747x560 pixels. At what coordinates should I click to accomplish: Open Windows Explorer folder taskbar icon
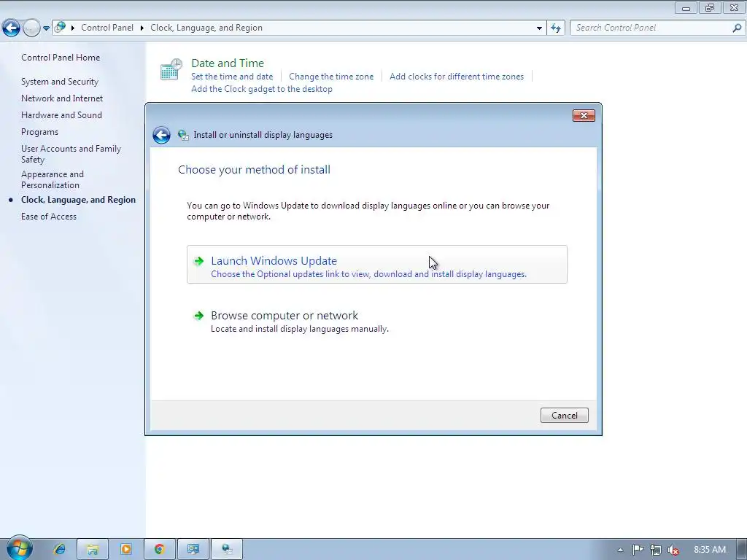[x=93, y=549]
